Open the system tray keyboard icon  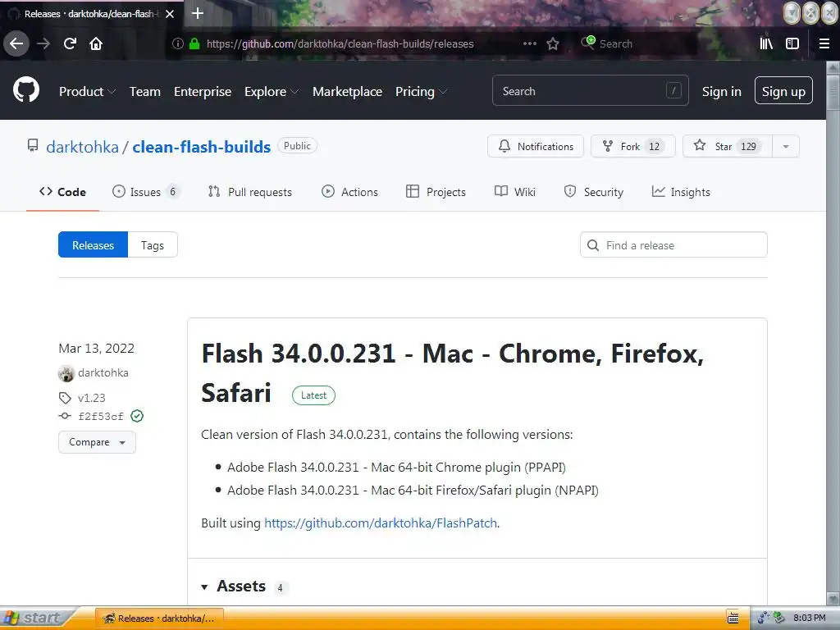733,618
